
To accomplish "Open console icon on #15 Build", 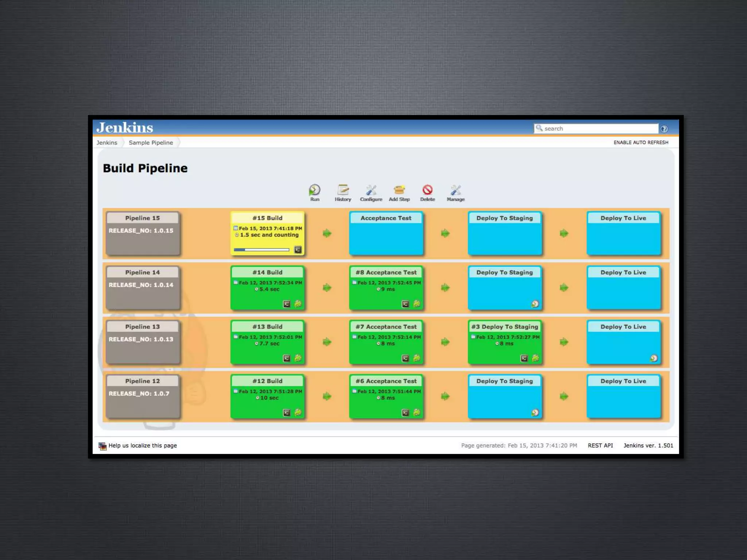I will point(298,250).
